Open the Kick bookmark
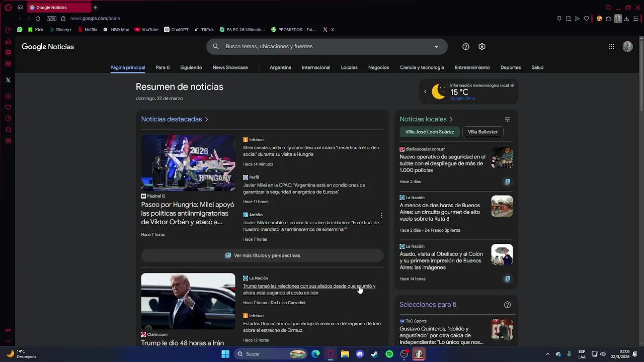 coord(36,30)
